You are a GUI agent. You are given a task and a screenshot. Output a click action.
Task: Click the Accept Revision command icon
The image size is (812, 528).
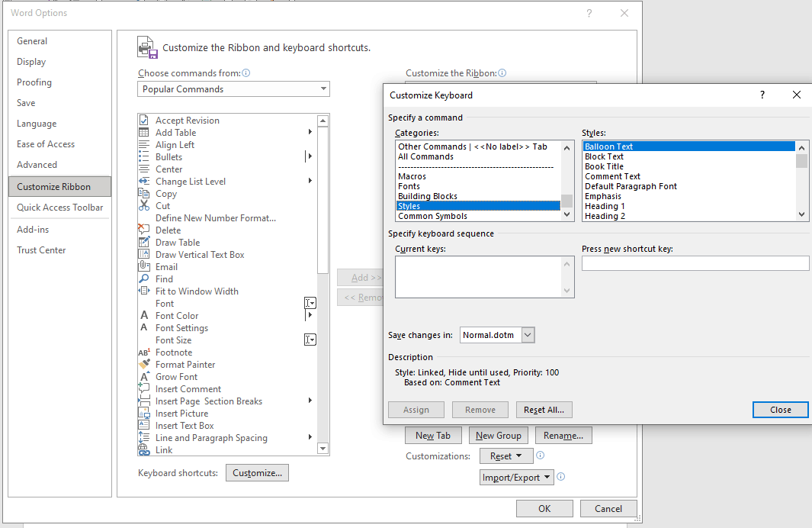[x=144, y=121]
